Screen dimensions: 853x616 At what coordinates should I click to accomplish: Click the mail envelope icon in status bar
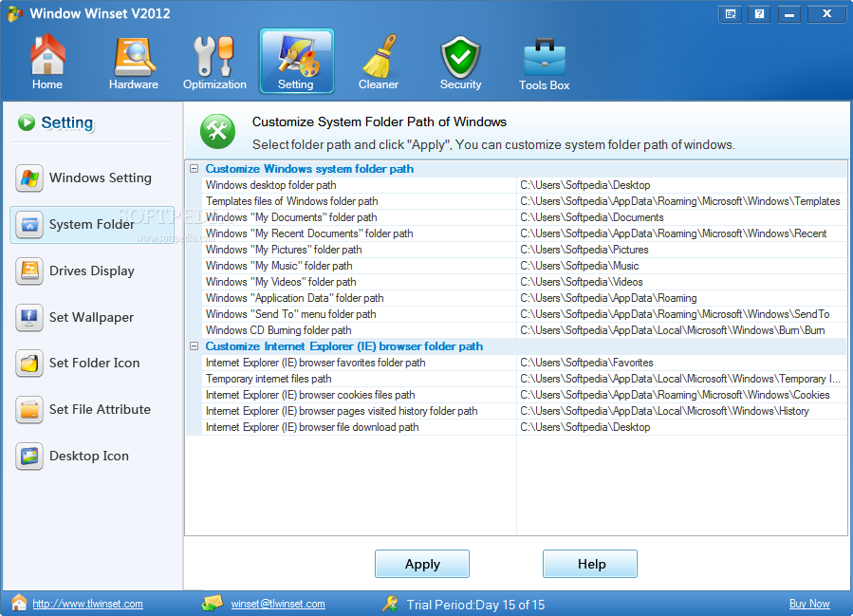coord(213,603)
